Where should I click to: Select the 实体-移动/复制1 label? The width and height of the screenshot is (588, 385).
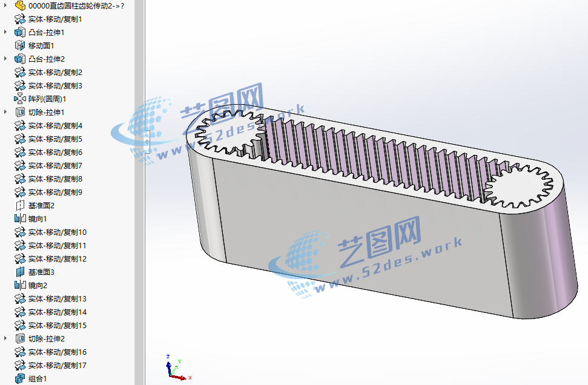coord(55,19)
